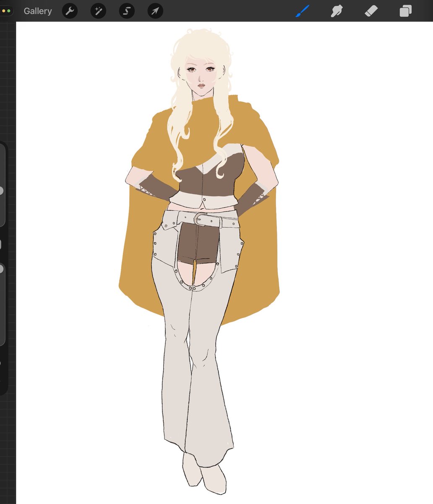
Task: Click the brush opacity slider in sidebar
Action: point(2,304)
